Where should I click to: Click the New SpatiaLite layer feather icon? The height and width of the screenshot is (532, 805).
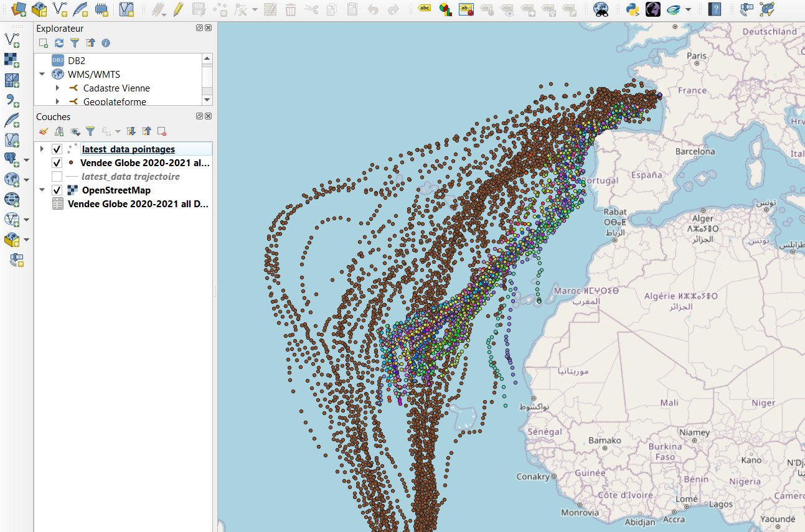(80, 9)
